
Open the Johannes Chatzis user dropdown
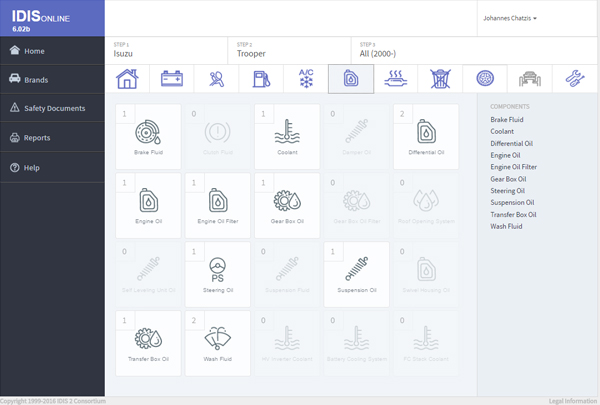click(x=510, y=18)
